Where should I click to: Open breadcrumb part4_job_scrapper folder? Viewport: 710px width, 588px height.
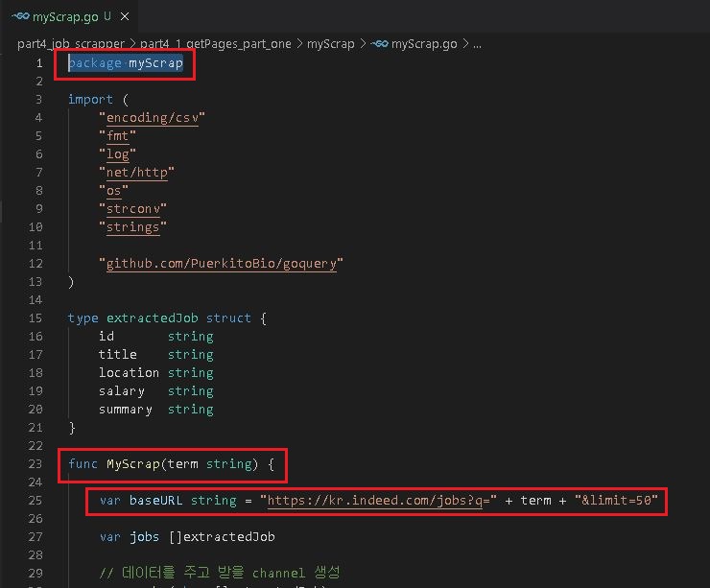click(x=71, y=44)
